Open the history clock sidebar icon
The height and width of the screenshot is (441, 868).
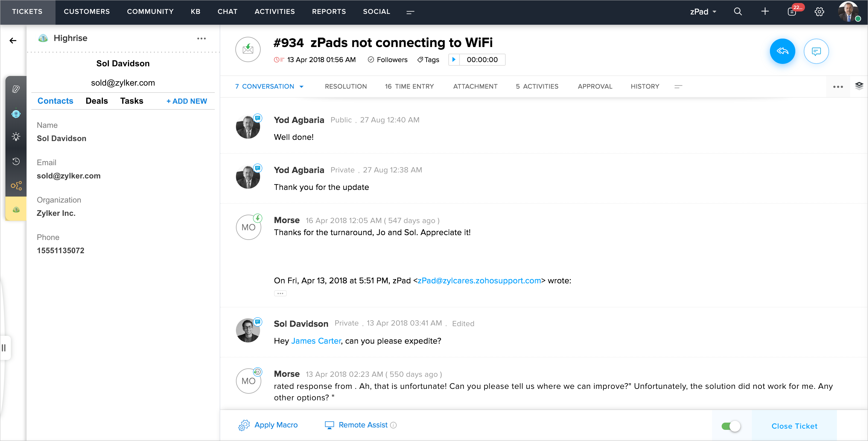point(16,161)
